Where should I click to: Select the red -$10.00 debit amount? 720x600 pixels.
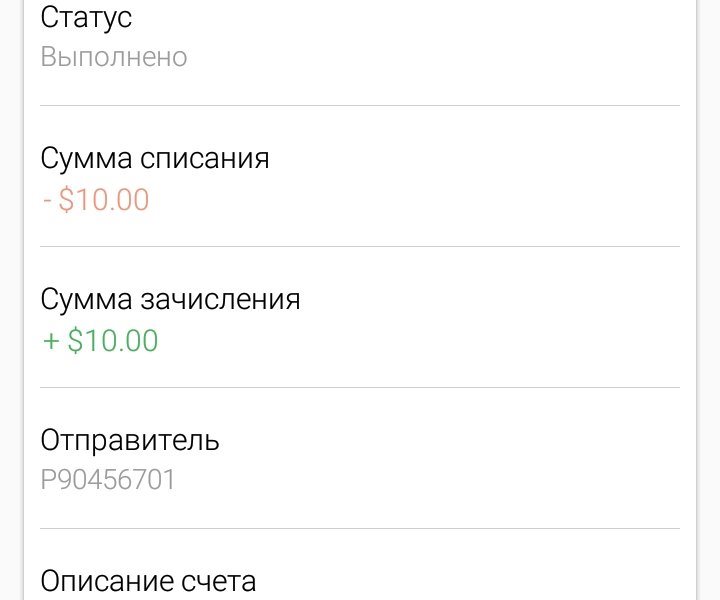click(96, 200)
